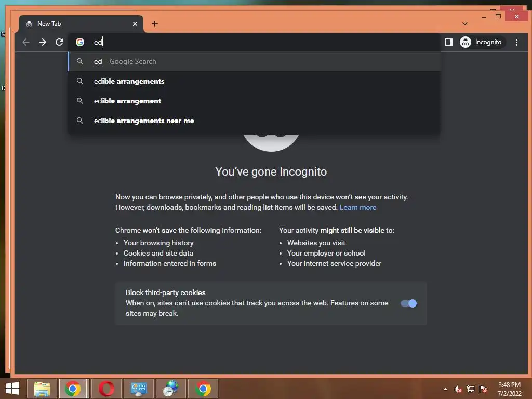This screenshot has height=399, width=532.
Task: Click the Google logo in address bar
Action: click(80, 42)
